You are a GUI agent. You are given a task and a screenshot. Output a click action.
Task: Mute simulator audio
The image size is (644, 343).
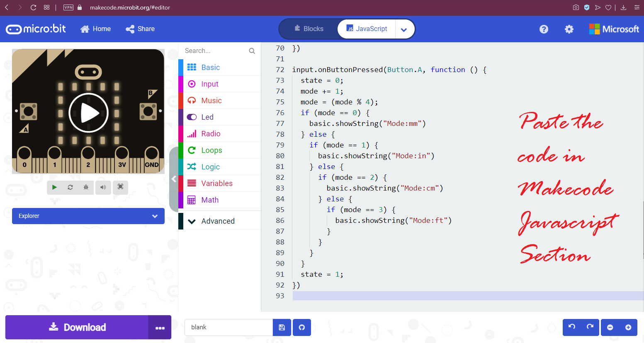coord(103,187)
